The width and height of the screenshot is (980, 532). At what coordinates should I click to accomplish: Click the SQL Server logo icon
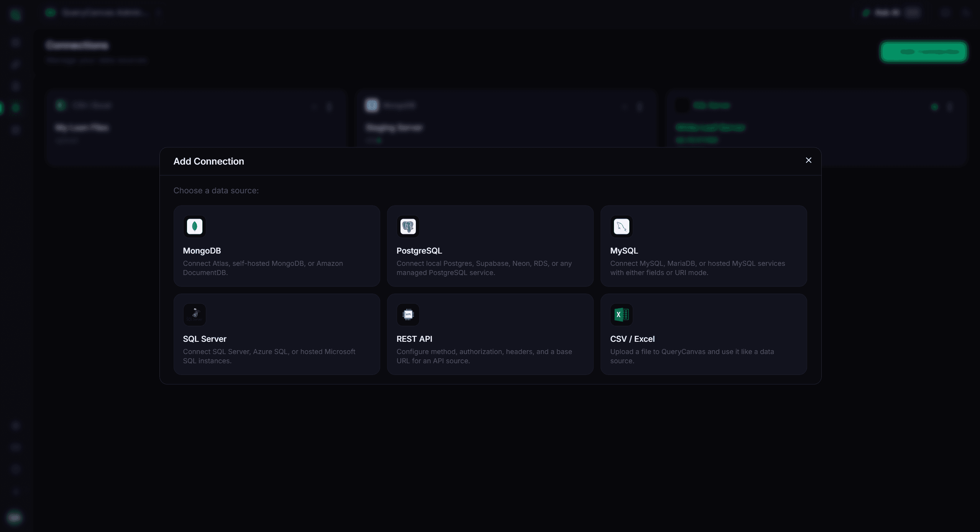pos(194,315)
